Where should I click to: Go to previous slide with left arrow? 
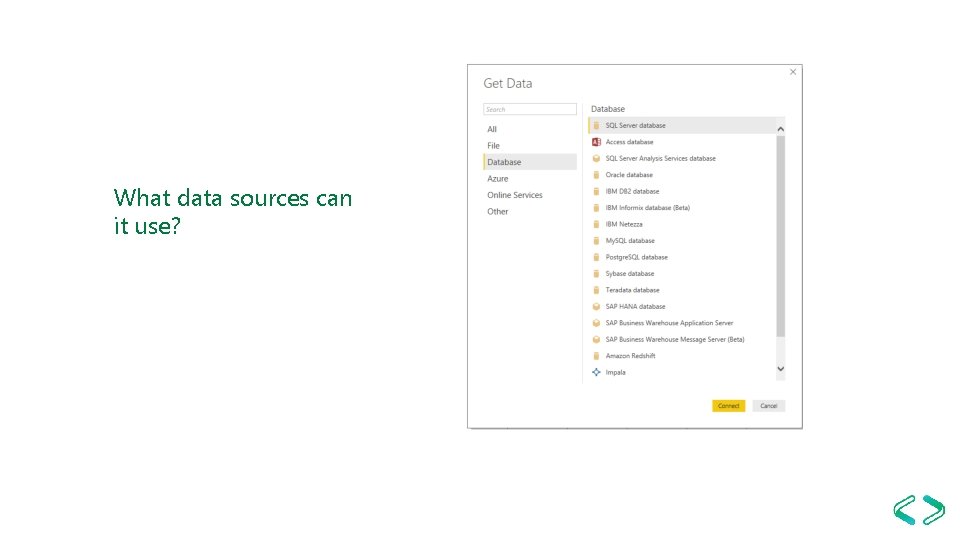point(904,510)
